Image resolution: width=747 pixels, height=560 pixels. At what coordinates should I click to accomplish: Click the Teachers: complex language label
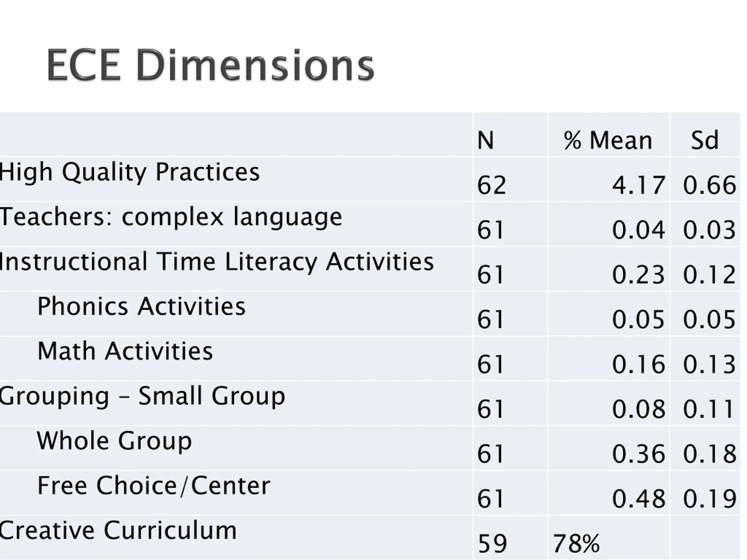[x=171, y=217]
